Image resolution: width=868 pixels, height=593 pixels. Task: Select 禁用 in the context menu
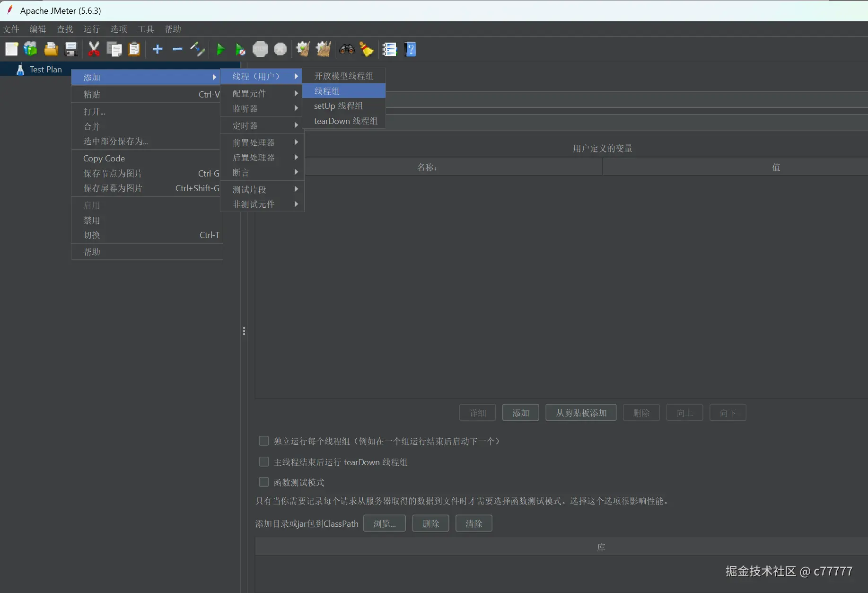coord(146,220)
